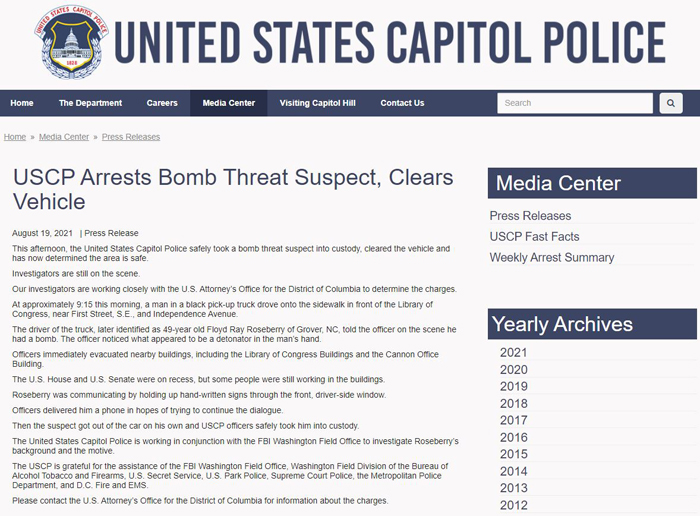This screenshot has width=700, height=516.
Task: Open the 2015 yearly archive
Action: (513, 454)
